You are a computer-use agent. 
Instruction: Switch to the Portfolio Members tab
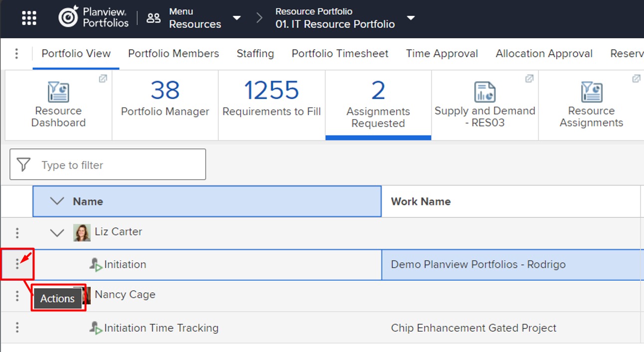173,54
